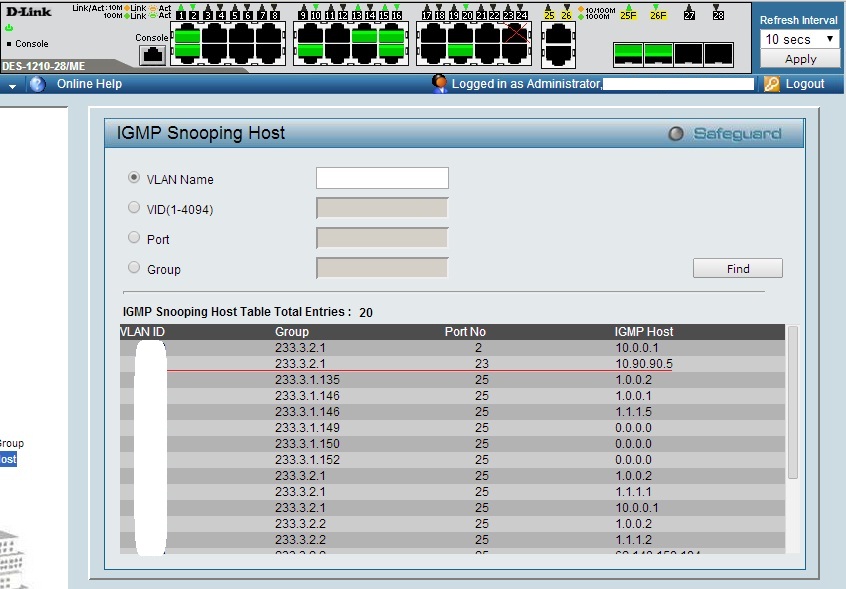
Task: Apply the refresh interval setting
Action: (800, 59)
